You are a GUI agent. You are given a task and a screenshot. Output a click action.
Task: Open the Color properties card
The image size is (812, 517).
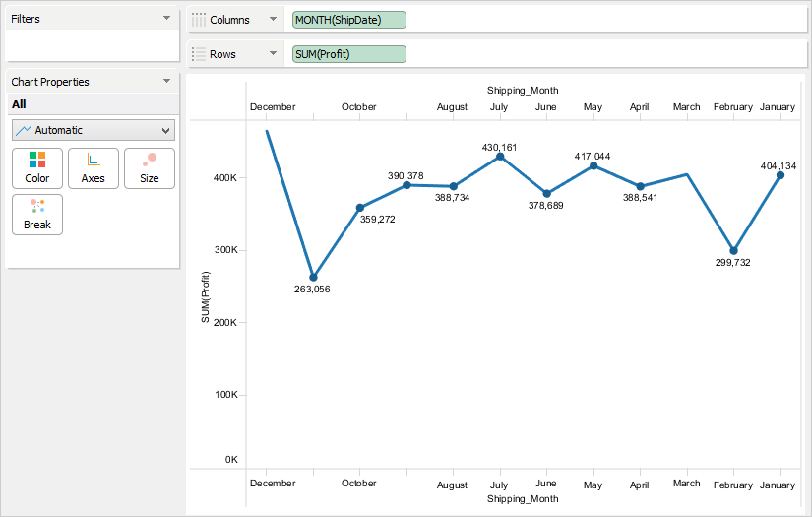pos(37,167)
